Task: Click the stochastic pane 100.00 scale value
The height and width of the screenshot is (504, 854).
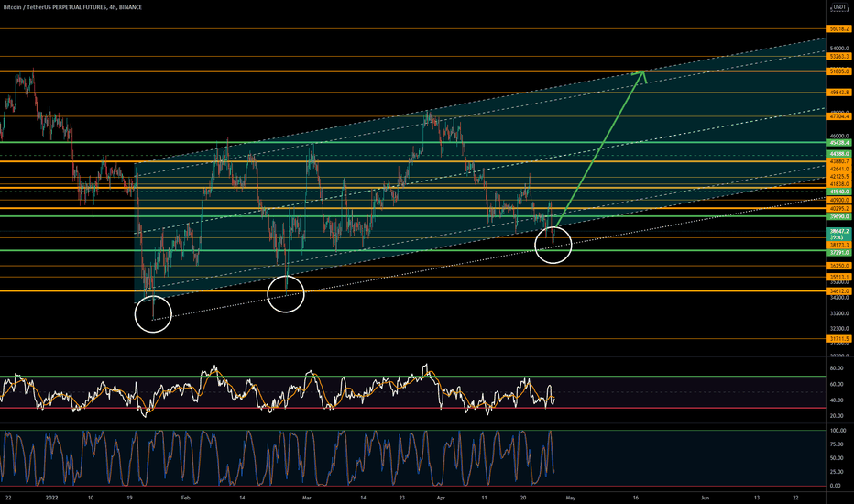Action: pos(838,431)
